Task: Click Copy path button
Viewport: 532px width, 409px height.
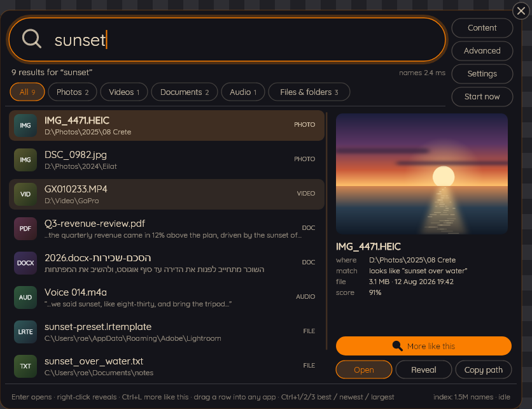Action: click(x=483, y=370)
